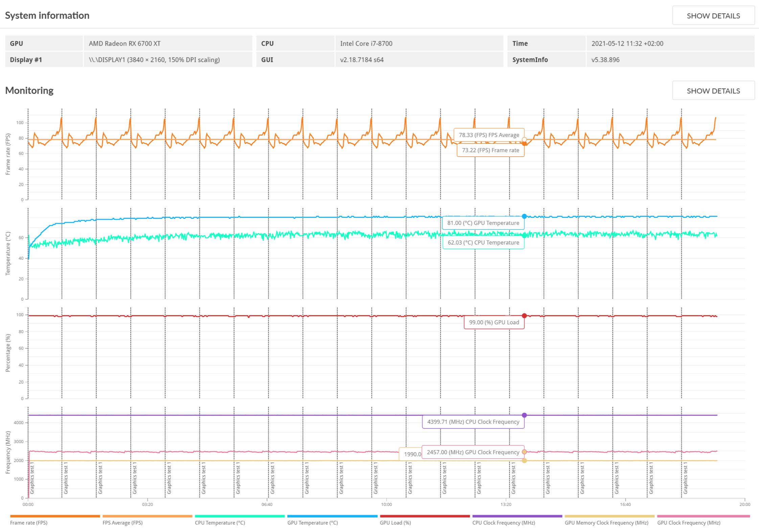Viewport: 759px width, 532px height.
Task: Click the 00:00 time axis label
Action: point(28,504)
